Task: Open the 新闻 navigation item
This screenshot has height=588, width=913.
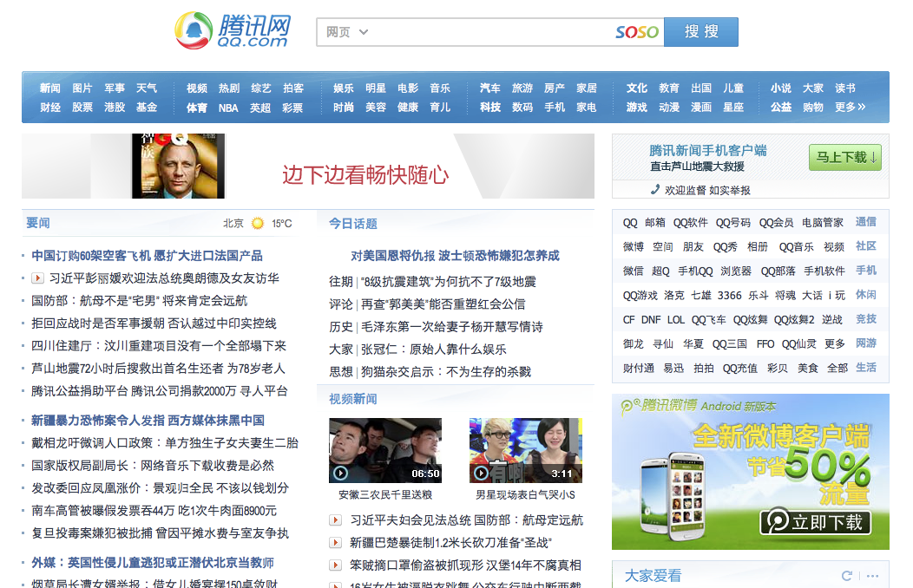Action: tap(50, 88)
